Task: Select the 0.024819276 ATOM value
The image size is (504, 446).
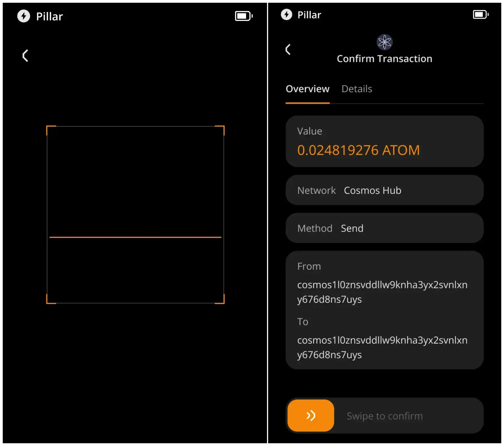Action: click(358, 150)
